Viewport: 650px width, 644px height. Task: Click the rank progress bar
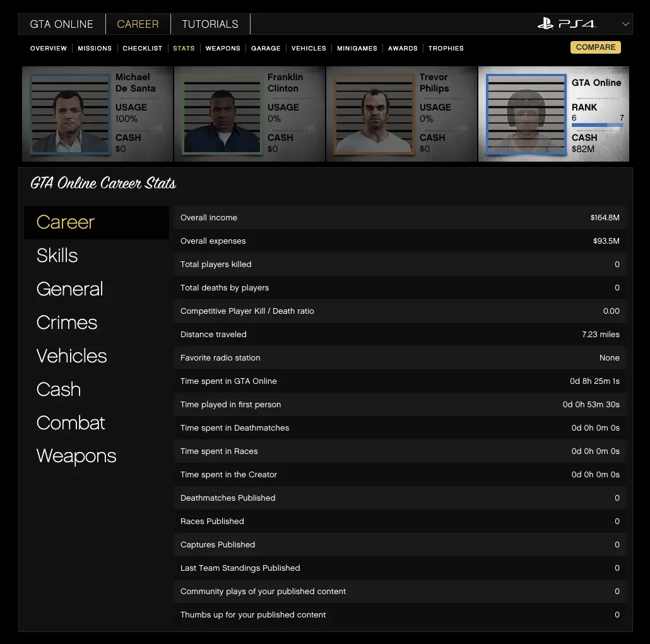(x=597, y=125)
